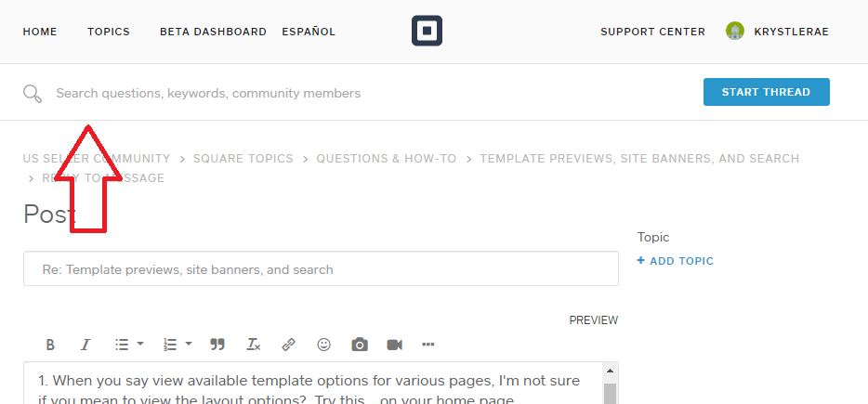Open the emoji picker

pyautogui.click(x=323, y=345)
